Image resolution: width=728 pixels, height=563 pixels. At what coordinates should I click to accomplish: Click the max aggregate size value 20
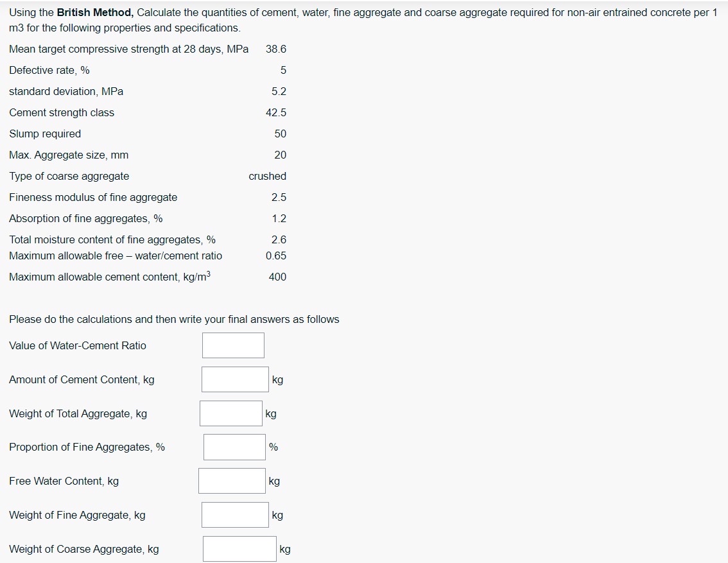(x=281, y=155)
